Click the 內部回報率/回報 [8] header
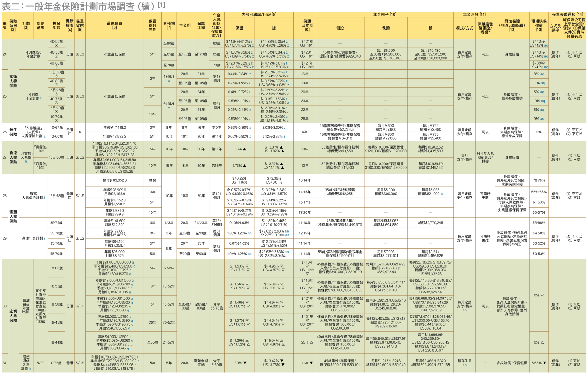 coord(259,14)
